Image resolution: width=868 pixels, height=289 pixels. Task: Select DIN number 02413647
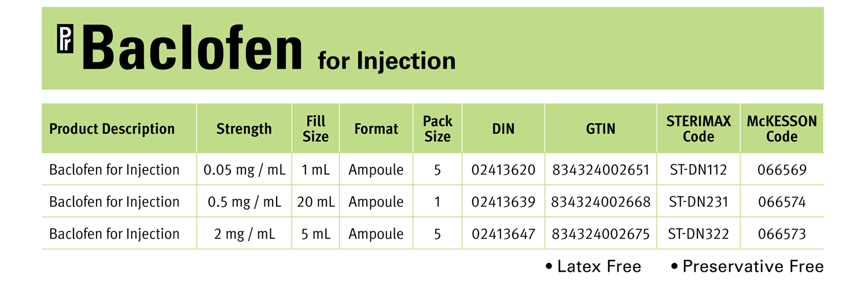(x=503, y=234)
